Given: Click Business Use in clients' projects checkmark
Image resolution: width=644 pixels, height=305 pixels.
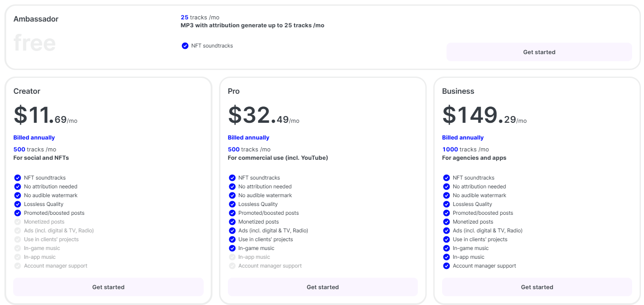Looking at the screenshot, I should (447, 239).
